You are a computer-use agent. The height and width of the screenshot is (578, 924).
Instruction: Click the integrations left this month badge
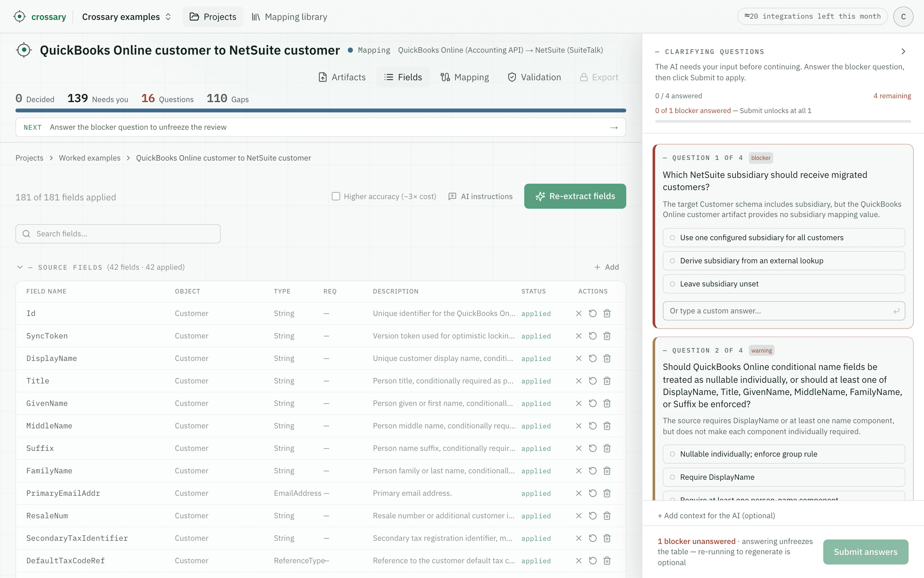pyautogui.click(x=812, y=16)
